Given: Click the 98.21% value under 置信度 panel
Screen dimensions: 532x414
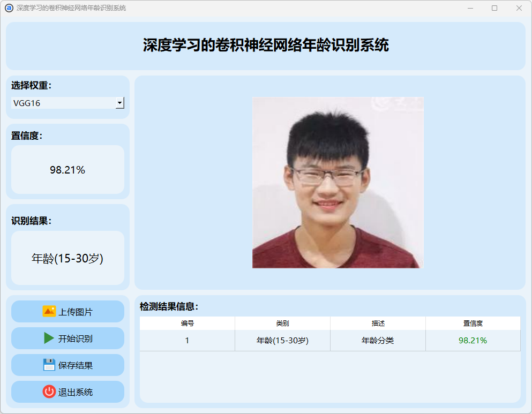Looking at the screenshot, I should (x=68, y=170).
